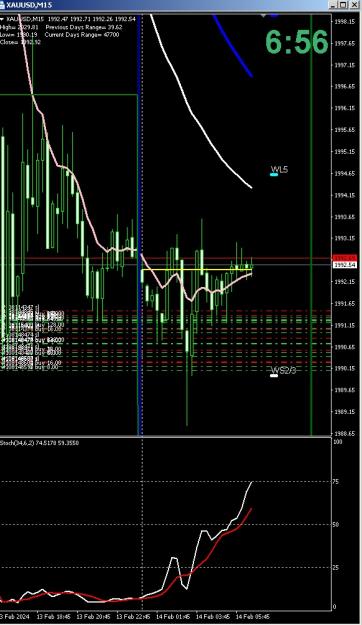Screen dimensions: 362x625
Task: Click the stochastic 75 level label
Action: [336, 482]
